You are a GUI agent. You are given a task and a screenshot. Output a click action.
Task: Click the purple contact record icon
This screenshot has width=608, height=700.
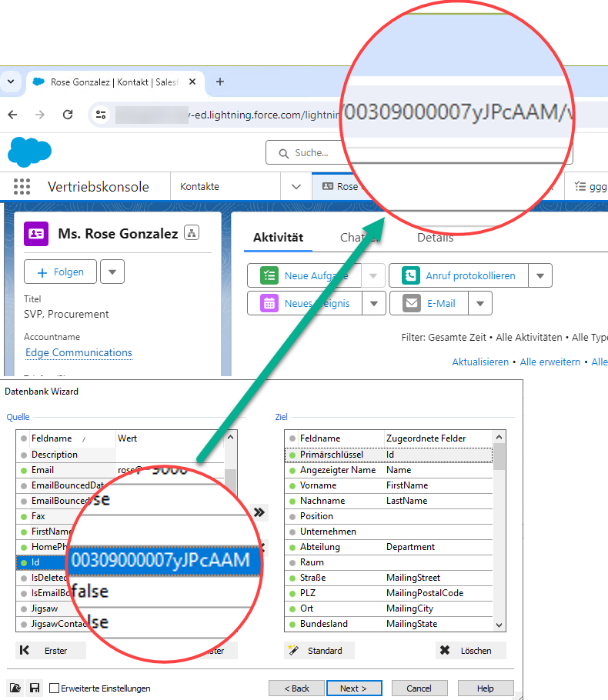click(36, 233)
